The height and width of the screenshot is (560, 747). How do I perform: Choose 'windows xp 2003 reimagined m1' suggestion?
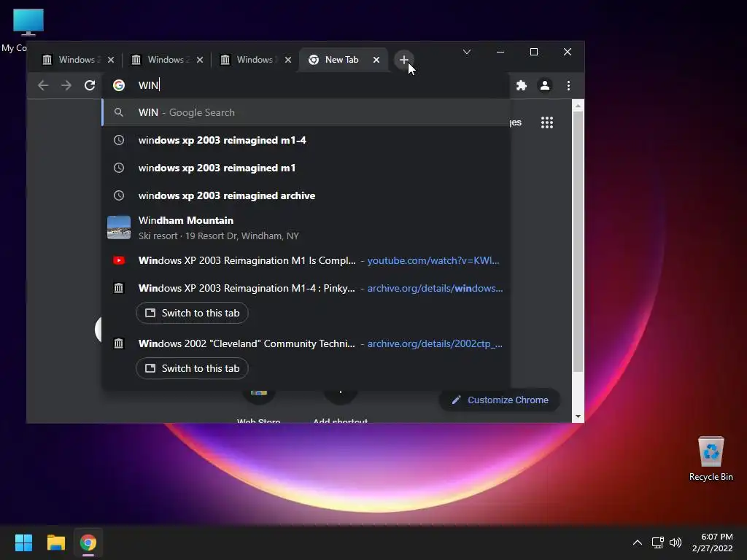click(306, 168)
